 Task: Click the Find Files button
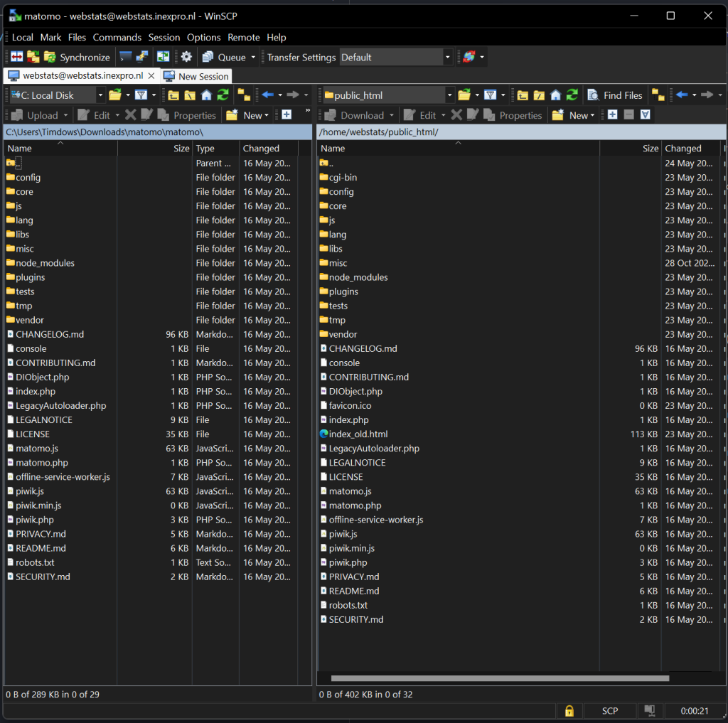tap(615, 95)
